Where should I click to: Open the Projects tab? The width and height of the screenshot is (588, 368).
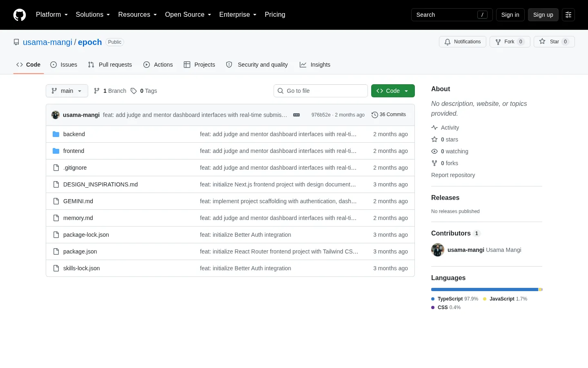[x=199, y=65]
